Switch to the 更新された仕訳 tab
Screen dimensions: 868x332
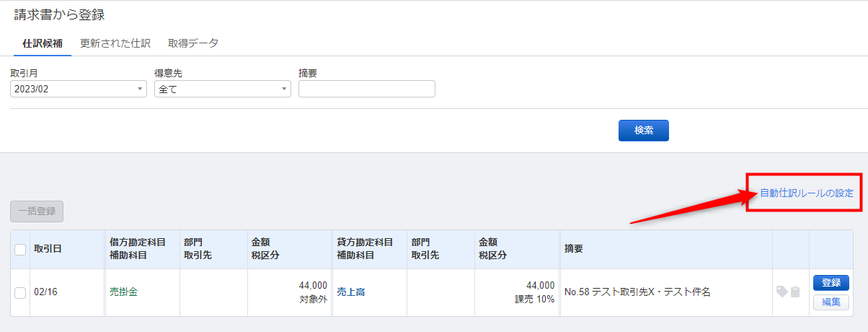pyautogui.click(x=115, y=43)
